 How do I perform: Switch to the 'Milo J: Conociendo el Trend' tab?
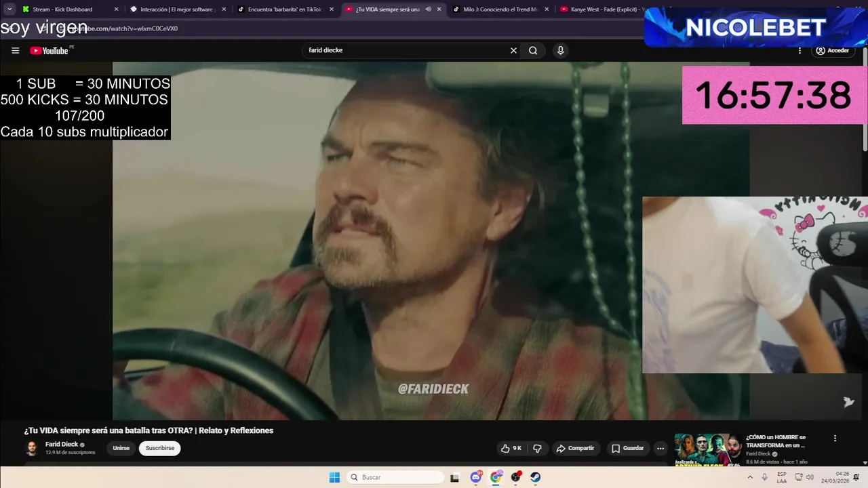(500, 9)
